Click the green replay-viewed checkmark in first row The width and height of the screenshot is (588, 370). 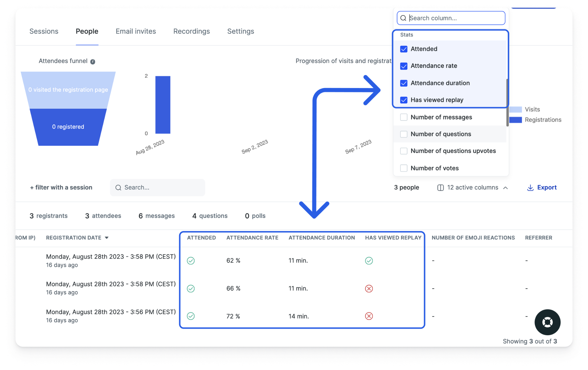click(369, 261)
